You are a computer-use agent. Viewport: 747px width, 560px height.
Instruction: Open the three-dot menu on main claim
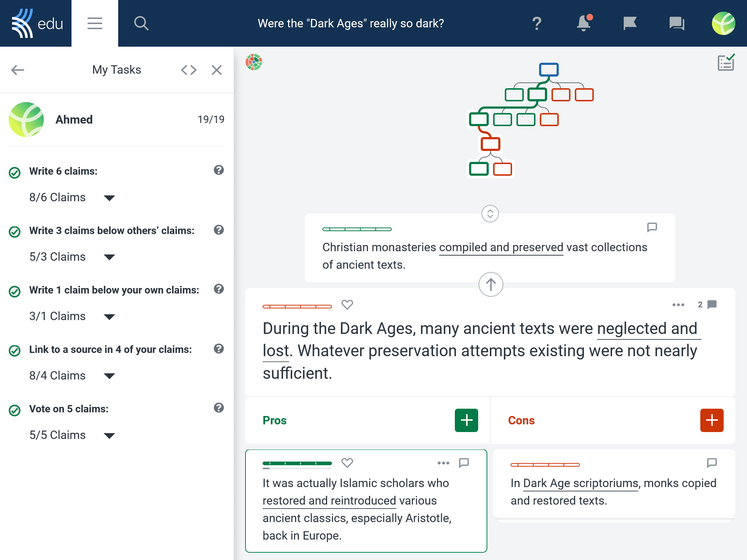pos(678,305)
